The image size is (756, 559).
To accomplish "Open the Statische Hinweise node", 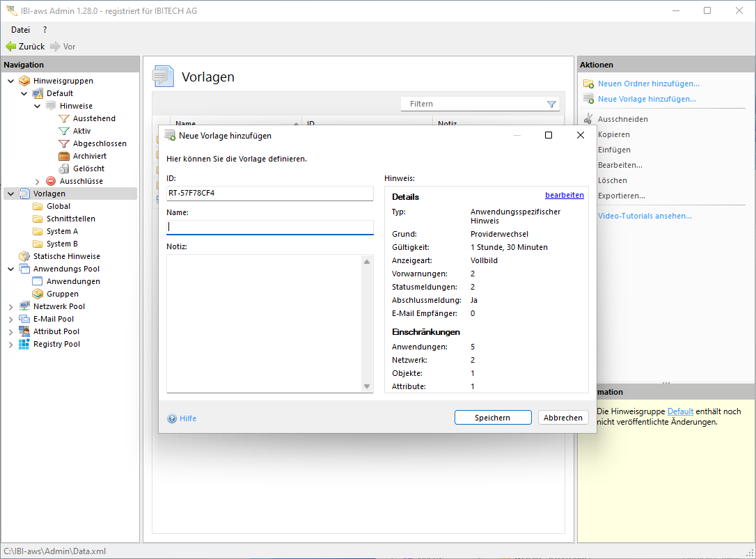I will tap(66, 256).
